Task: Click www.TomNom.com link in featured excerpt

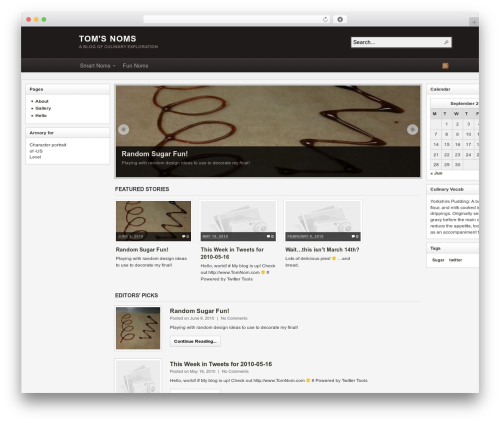Action: click(234, 272)
